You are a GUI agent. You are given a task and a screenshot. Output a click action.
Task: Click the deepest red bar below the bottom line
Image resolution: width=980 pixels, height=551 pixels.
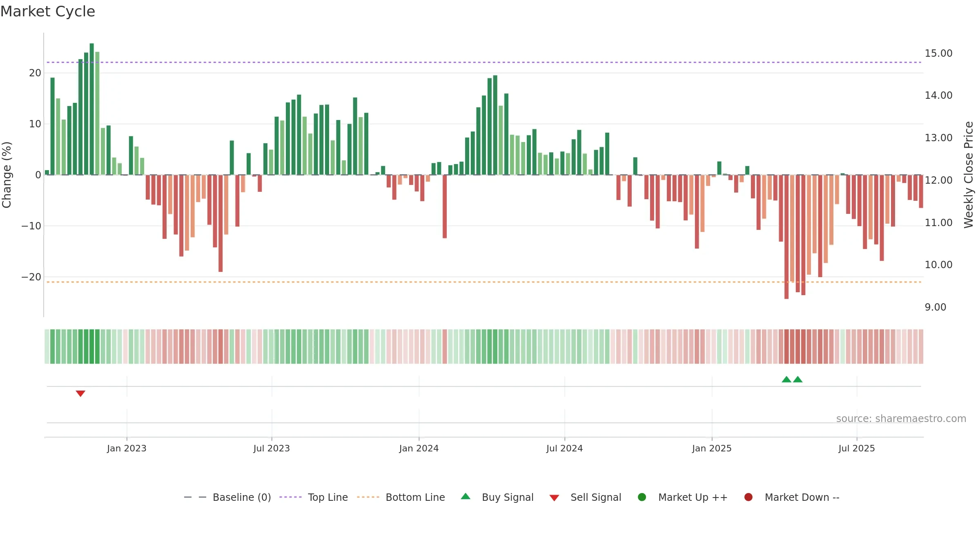pyautogui.click(x=786, y=237)
